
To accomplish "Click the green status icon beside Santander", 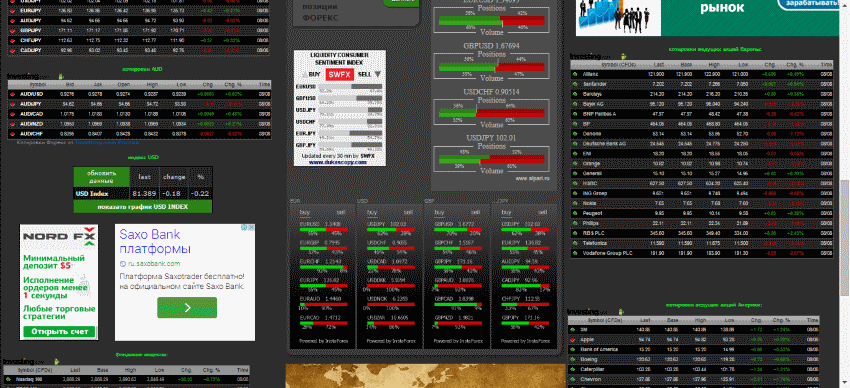I will click(x=575, y=84).
